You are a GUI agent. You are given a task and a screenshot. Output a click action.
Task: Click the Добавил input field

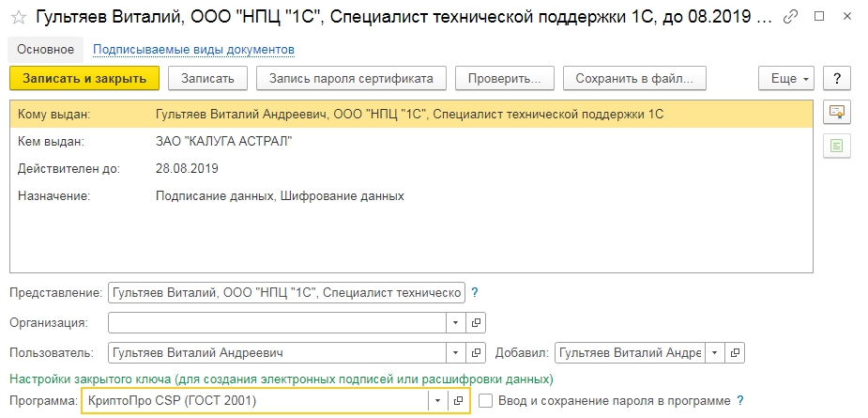(x=630, y=352)
